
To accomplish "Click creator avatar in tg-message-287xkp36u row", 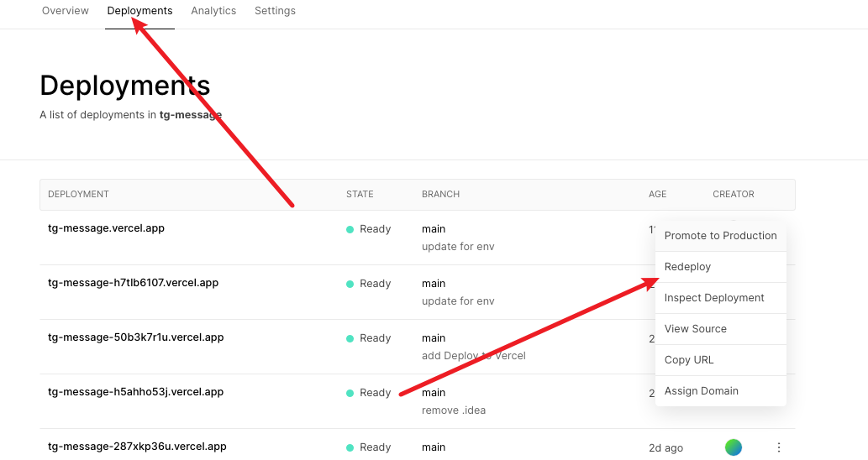I will [733, 447].
